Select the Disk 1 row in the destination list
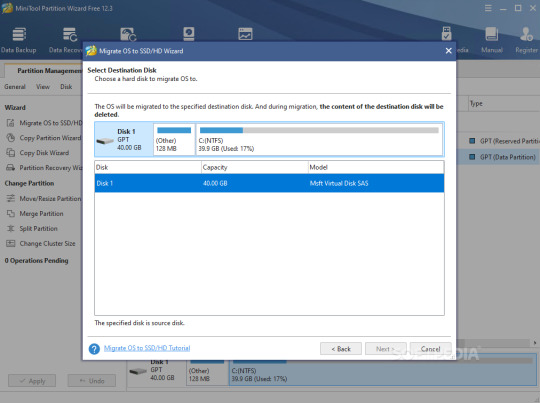The image size is (540, 403). tap(269, 183)
